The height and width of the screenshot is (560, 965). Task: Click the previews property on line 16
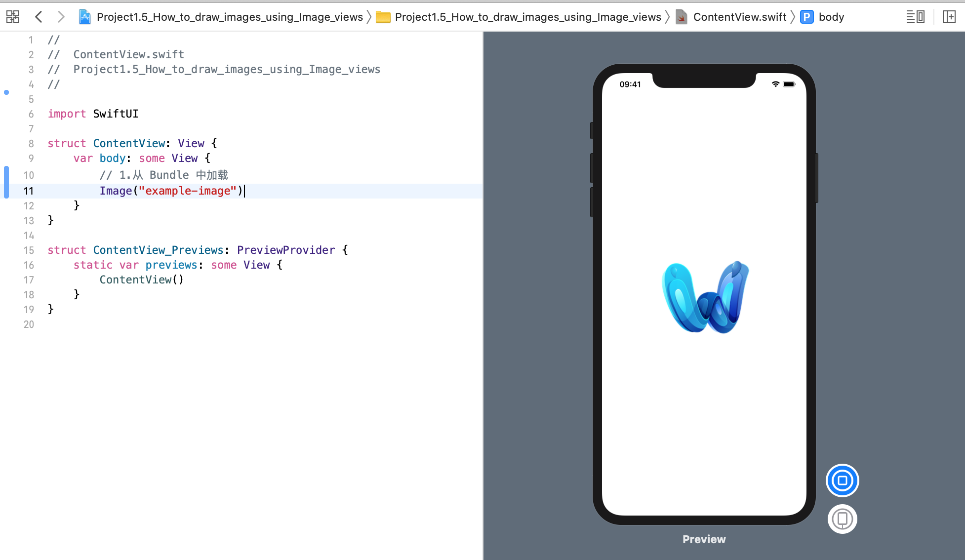[x=171, y=265]
